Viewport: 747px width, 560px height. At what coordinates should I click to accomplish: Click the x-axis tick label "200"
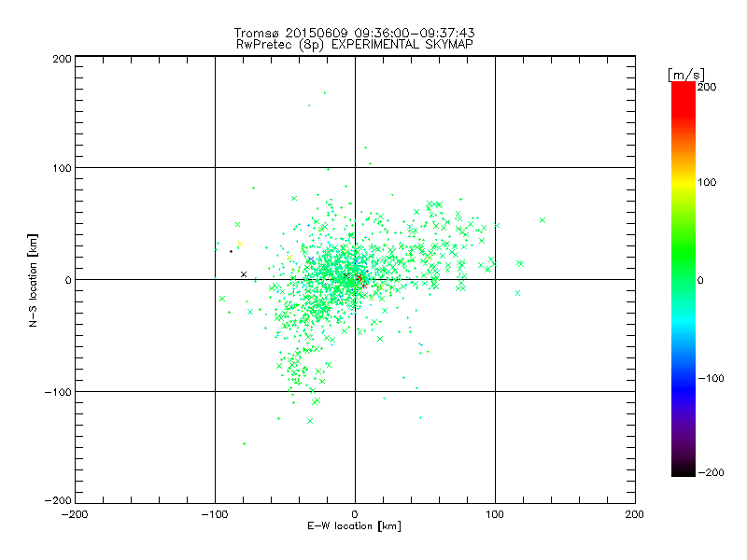point(635,514)
